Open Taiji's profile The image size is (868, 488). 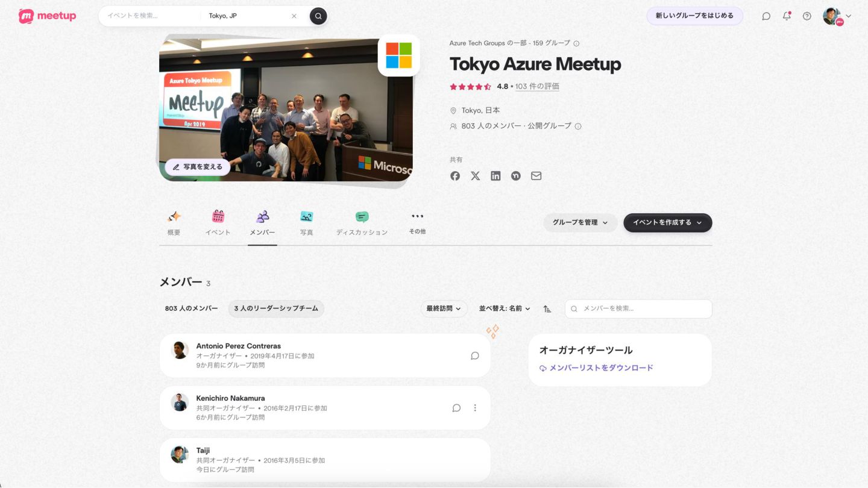click(203, 451)
